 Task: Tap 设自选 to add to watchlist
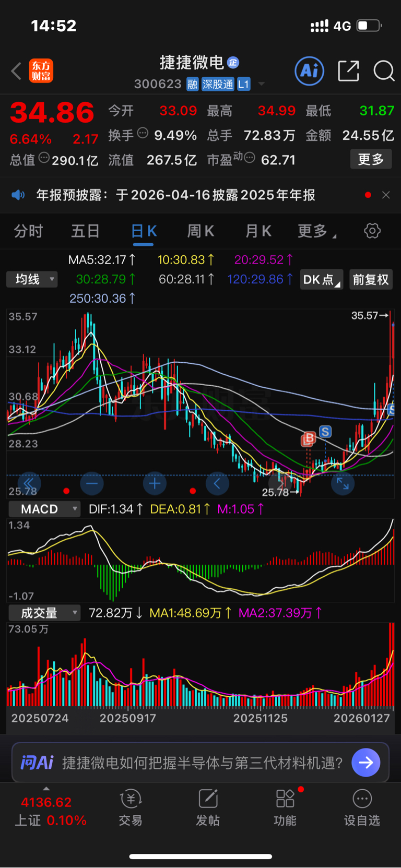(362, 807)
